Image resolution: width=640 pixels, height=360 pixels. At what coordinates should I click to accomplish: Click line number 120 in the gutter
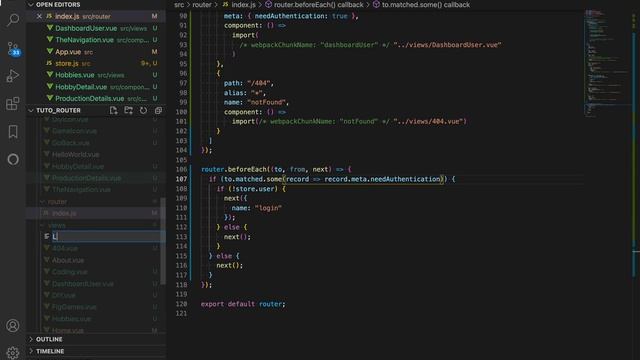[x=182, y=304]
